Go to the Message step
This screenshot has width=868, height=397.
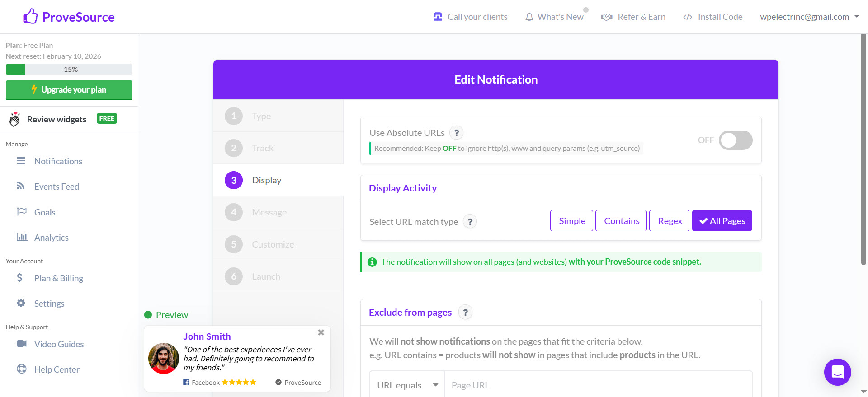(269, 212)
